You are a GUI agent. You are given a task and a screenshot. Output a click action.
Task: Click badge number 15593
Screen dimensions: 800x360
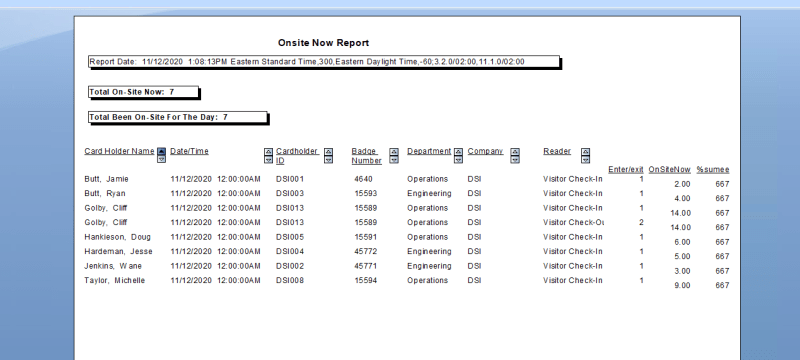[x=366, y=194]
